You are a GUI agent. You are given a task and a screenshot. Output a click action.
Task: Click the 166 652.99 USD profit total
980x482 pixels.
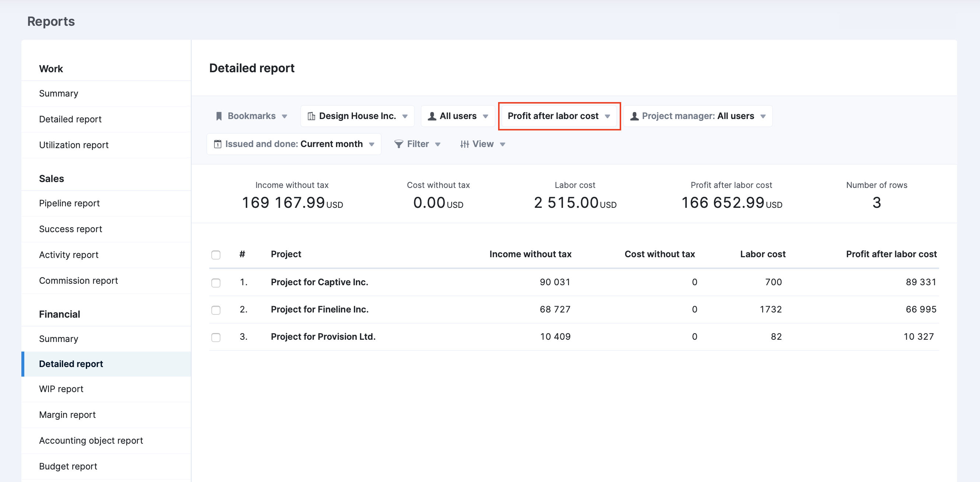coord(732,203)
